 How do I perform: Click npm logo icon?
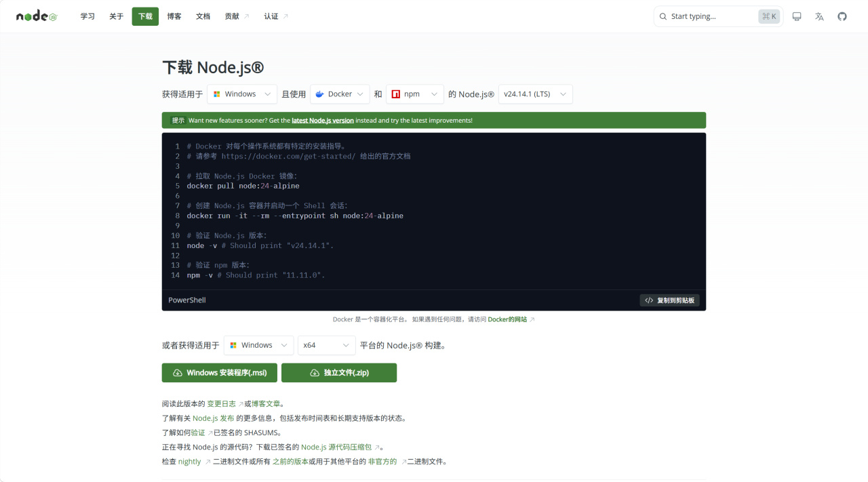pos(395,94)
